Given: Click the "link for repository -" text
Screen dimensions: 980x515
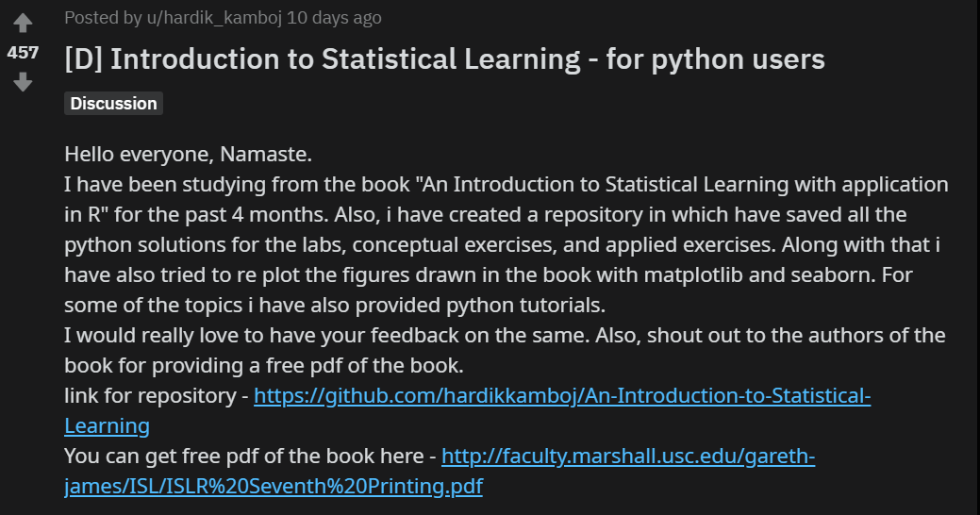Looking at the screenshot, I should [155, 396].
